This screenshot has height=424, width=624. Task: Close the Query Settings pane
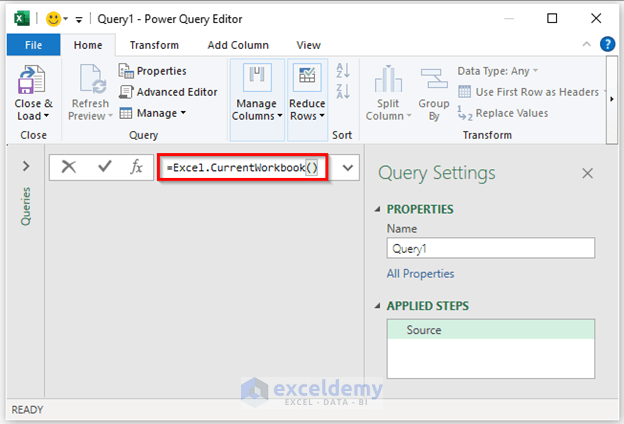click(x=587, y=173)
